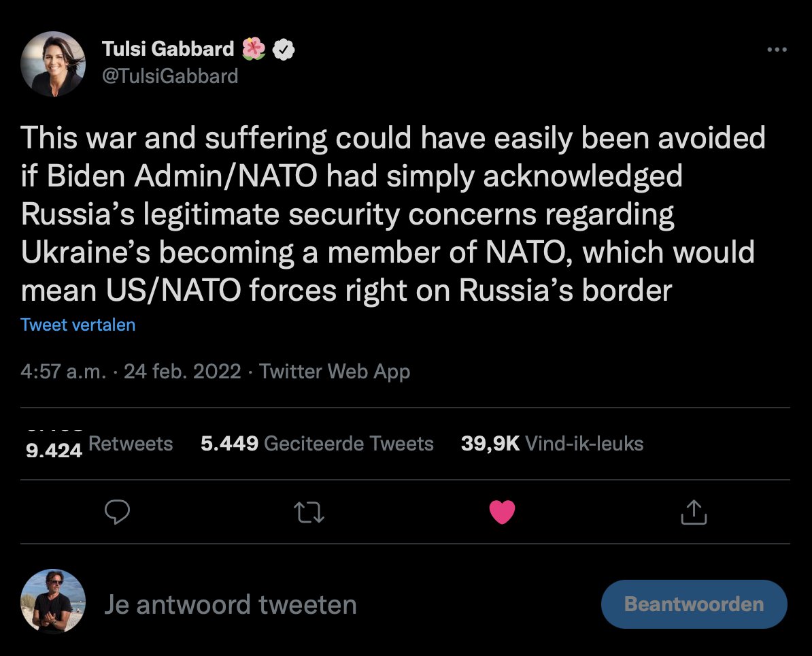Click your own profile avatar near reply box
The image size is (812, 656).
tap(53, 602)
